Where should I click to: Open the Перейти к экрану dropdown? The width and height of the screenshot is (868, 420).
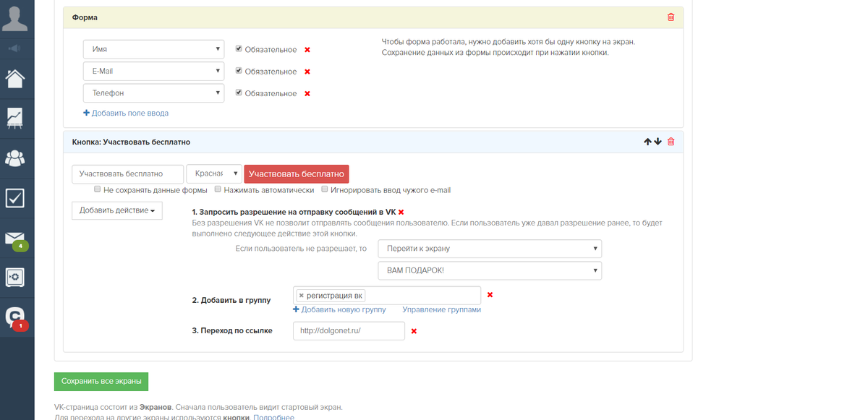pyautogui.click(x=490, y=249)
